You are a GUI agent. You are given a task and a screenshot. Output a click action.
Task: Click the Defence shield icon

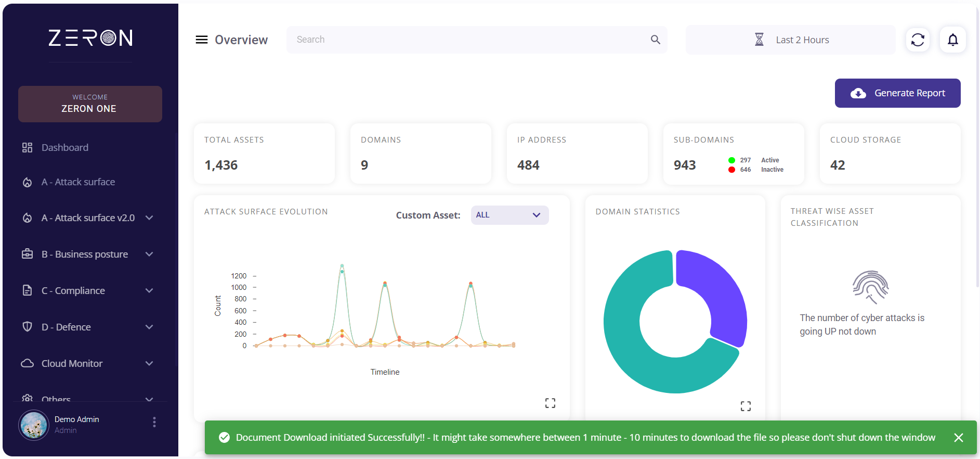point(27,327)
